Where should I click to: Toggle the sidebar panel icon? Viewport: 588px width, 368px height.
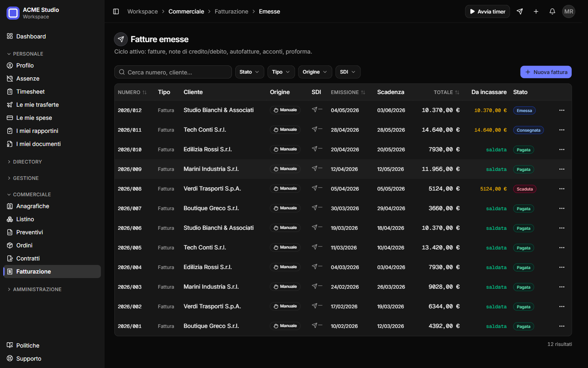pyautogui.click(x=116, y=11)
